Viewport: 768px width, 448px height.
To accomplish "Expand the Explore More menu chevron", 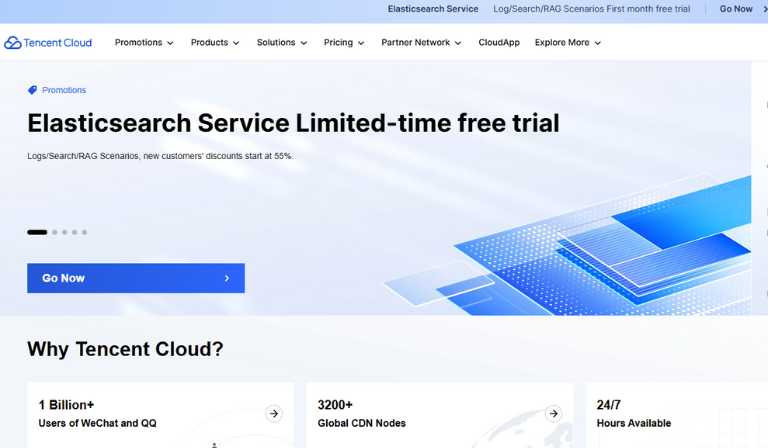I will [x=598, y=43].
